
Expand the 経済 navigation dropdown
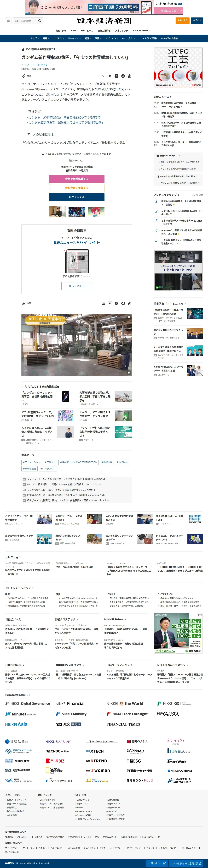pyautogui.click(x=88, y=38)
